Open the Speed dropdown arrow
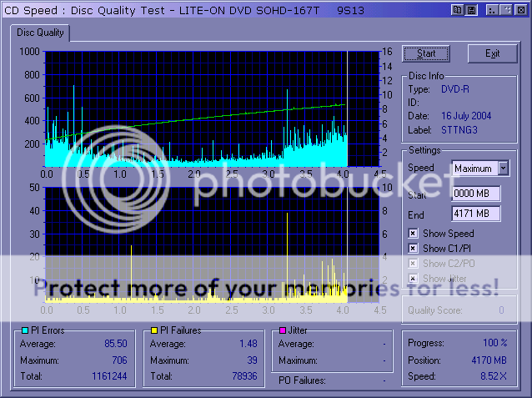The image size is (532, 398). [502, 169]
